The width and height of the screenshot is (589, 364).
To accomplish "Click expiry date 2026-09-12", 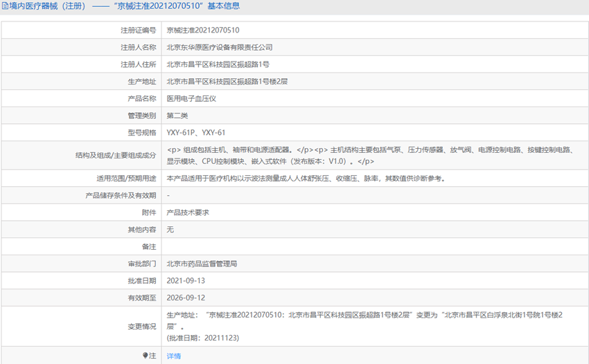I will click(x=186, y=298).
